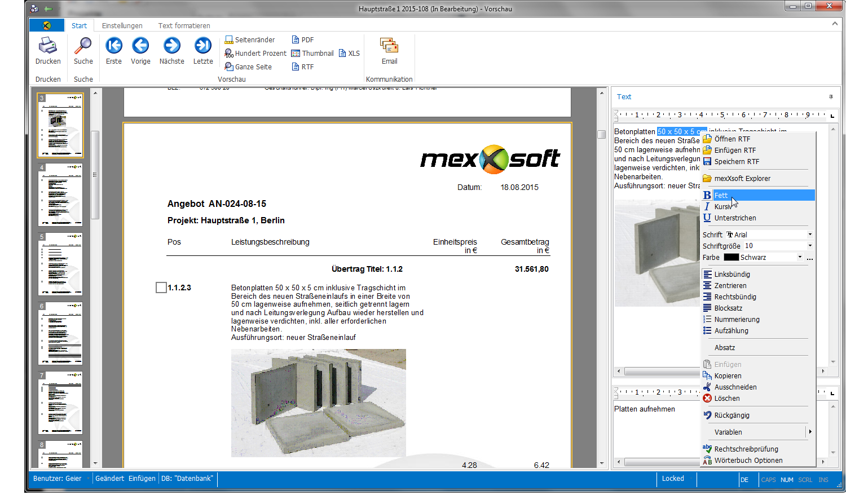
Task: Delete the selection with Löschen
Action: click(x=758, y=399)
